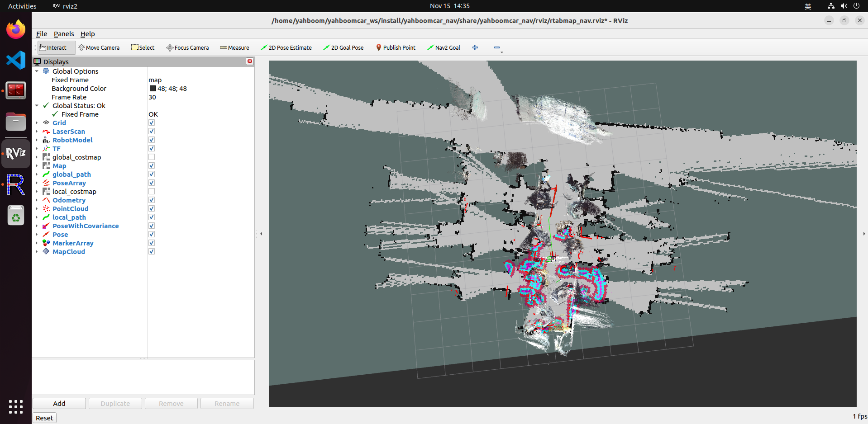Expand the RobotModel tree item

click(37, 140)
